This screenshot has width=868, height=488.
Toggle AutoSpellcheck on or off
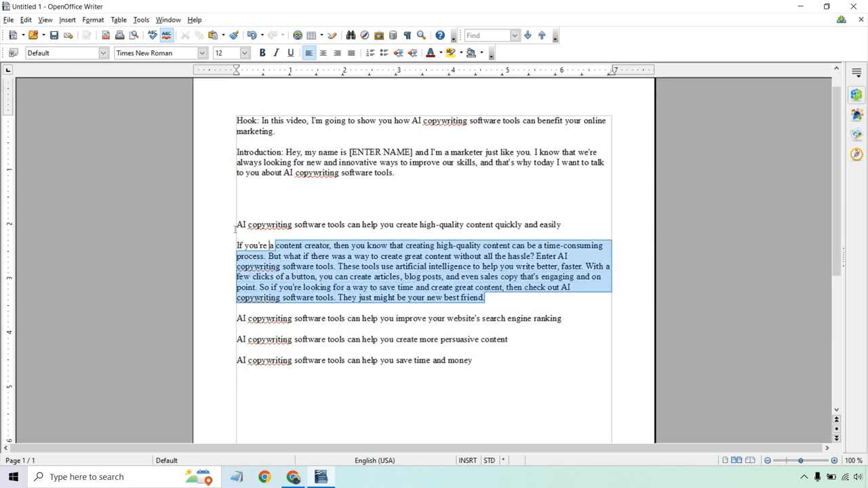point(166,35)
